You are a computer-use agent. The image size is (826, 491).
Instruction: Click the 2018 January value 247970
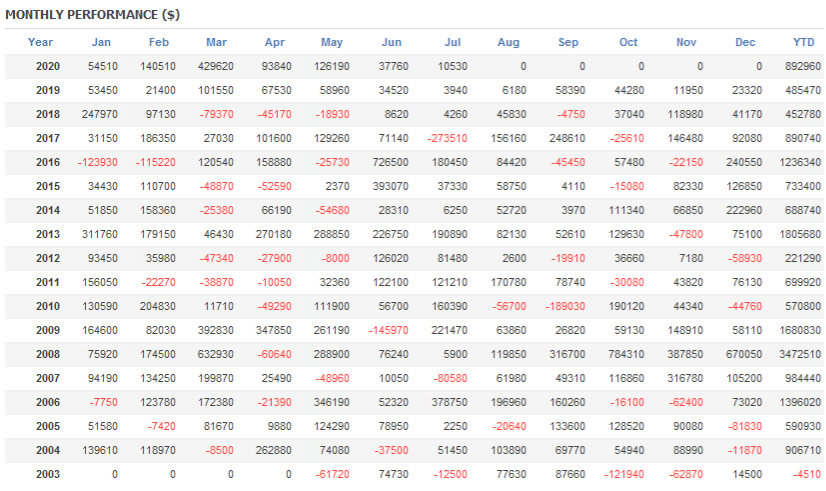point(100,114)
